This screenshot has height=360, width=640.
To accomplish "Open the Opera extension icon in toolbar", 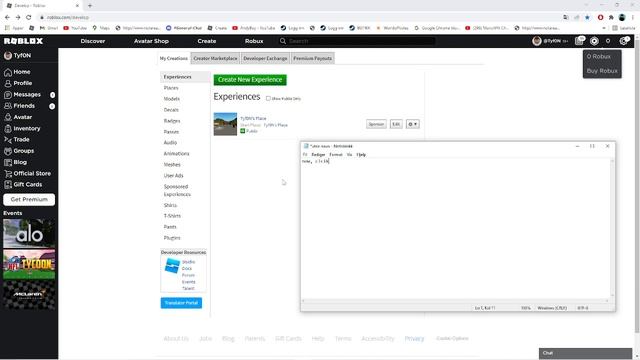I will tap(600, 17).
